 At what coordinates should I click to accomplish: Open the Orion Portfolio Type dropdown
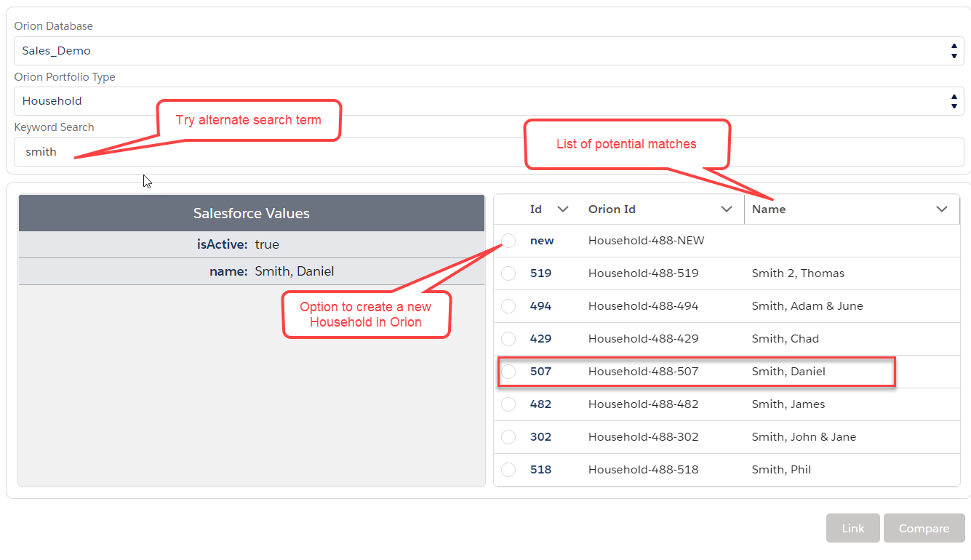[x=489, y=101]
